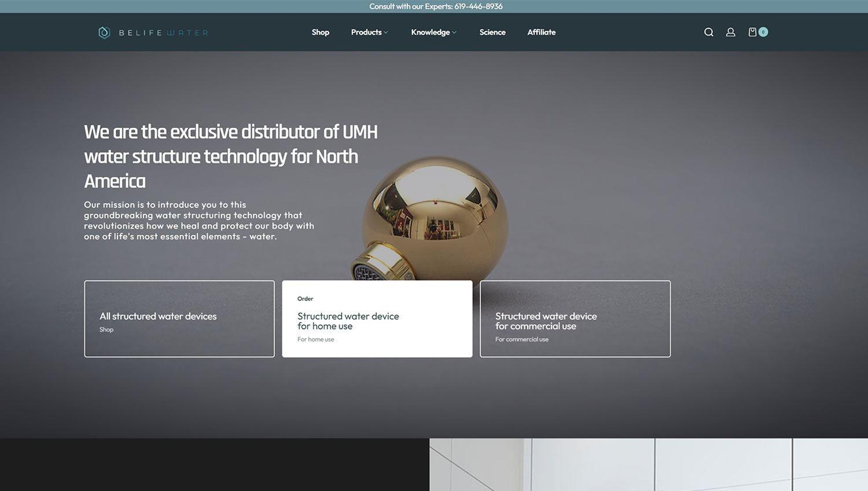Click the Belife Water hexagon logo icon

tap(104, 32)
